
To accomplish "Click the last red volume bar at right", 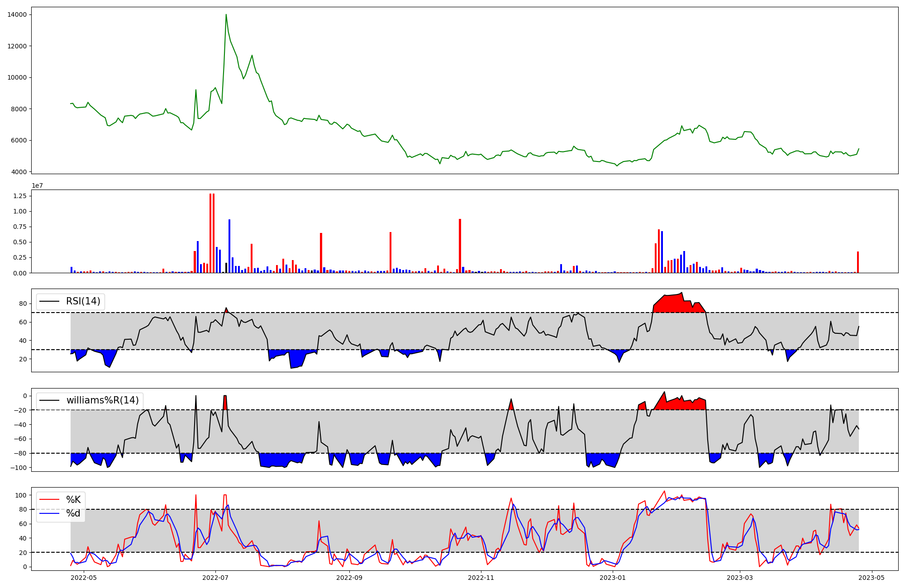I will (857, 262).
